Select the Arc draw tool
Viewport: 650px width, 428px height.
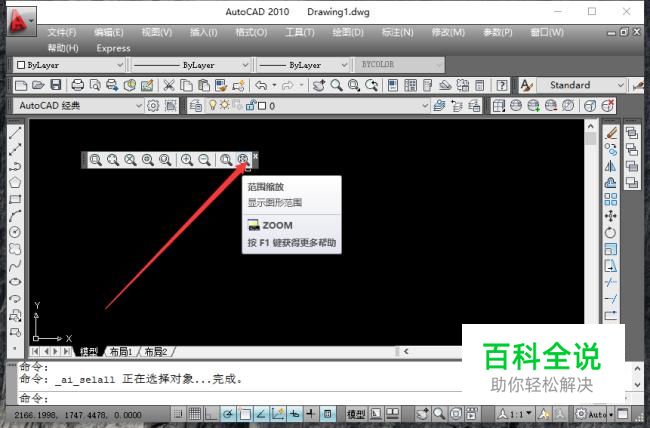[x=15, y=216]
